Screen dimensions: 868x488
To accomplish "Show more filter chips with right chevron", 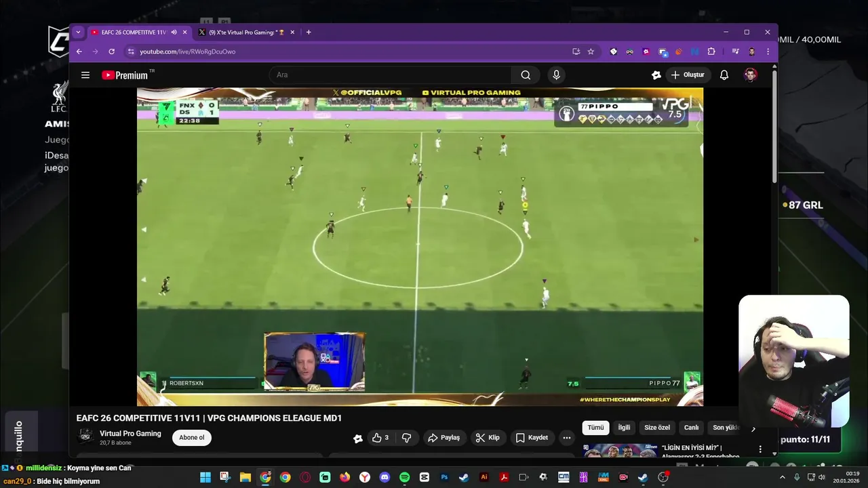I will [x=753, y=428].
